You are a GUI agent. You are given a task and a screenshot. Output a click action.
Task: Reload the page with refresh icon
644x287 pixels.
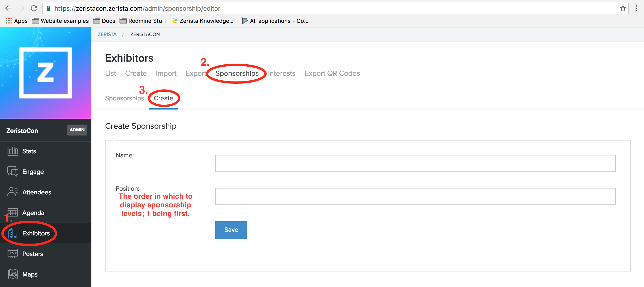[34, 8]
